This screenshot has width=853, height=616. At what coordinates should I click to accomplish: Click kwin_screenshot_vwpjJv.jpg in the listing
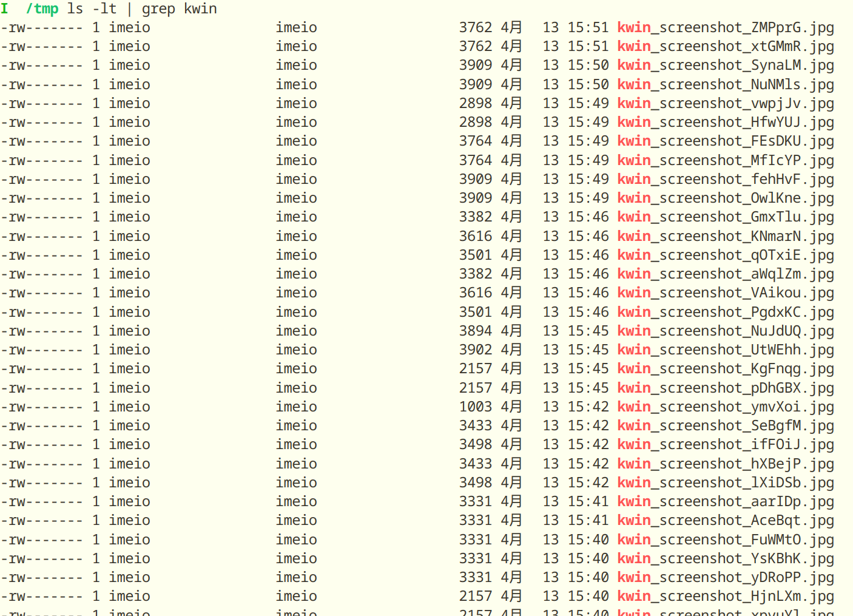point(726,104)
